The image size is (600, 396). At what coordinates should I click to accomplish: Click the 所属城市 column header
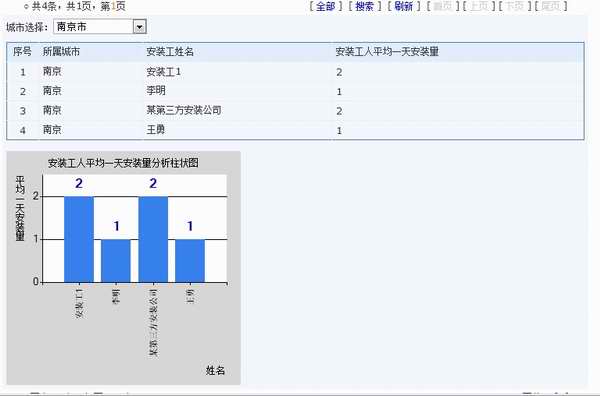coord(61,52)
